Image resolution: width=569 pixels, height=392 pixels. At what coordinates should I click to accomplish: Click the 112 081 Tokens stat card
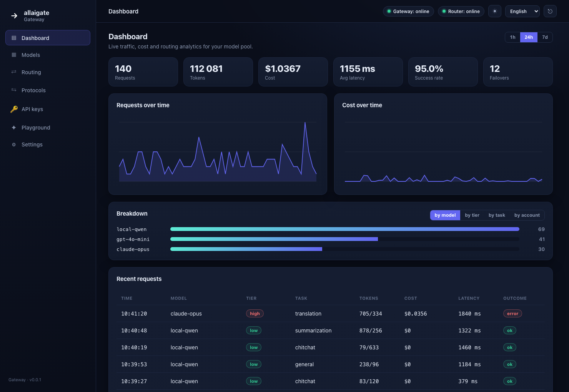click(218, 72)
